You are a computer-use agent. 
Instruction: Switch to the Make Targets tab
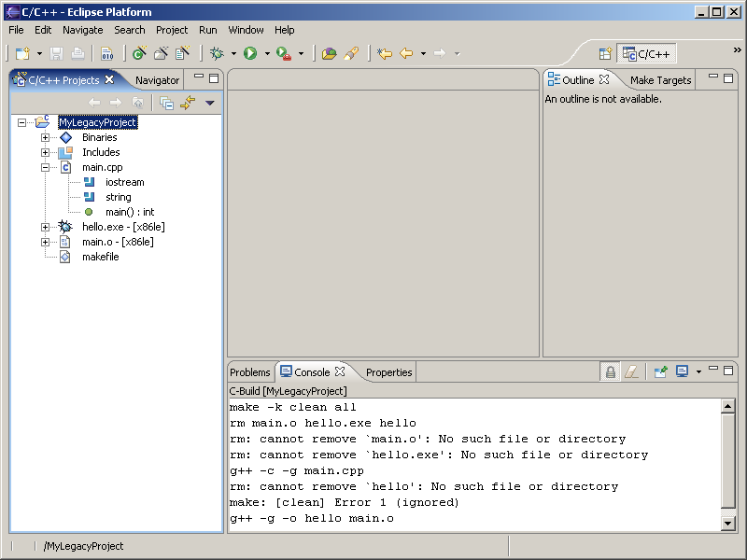pyautogui.click(x=660, y=80)
